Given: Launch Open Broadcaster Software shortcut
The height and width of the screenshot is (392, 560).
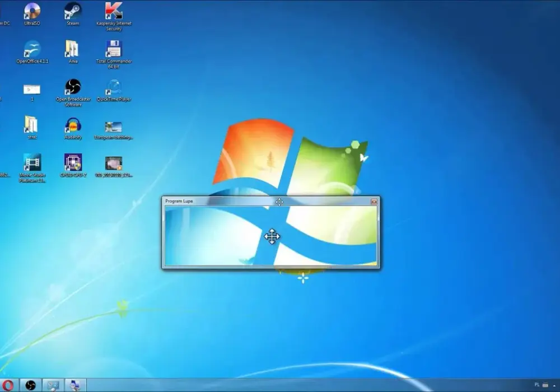Looking at the screenshot, I should [x=73, y=92].
